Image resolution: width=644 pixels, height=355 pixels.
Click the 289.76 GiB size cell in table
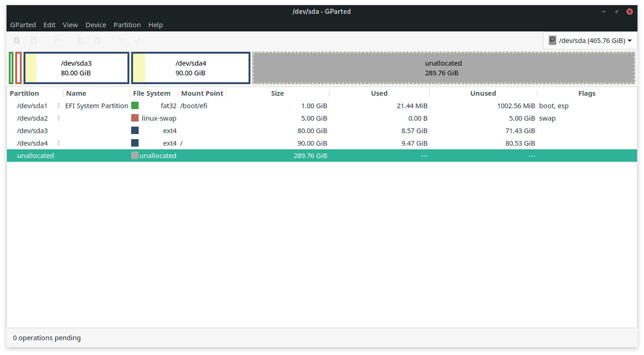click(x=311, y=156)
